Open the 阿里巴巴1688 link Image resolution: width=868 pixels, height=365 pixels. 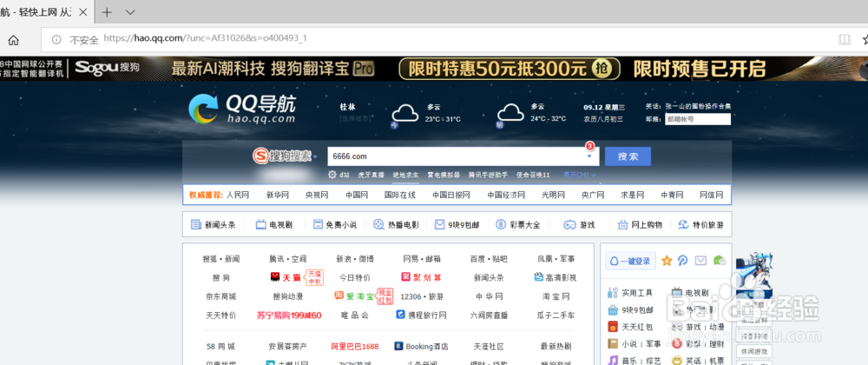tap(355, 346)
